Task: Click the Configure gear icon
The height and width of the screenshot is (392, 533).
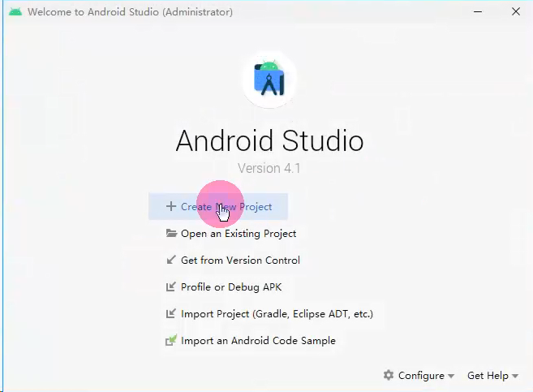Action: point(389,375)
